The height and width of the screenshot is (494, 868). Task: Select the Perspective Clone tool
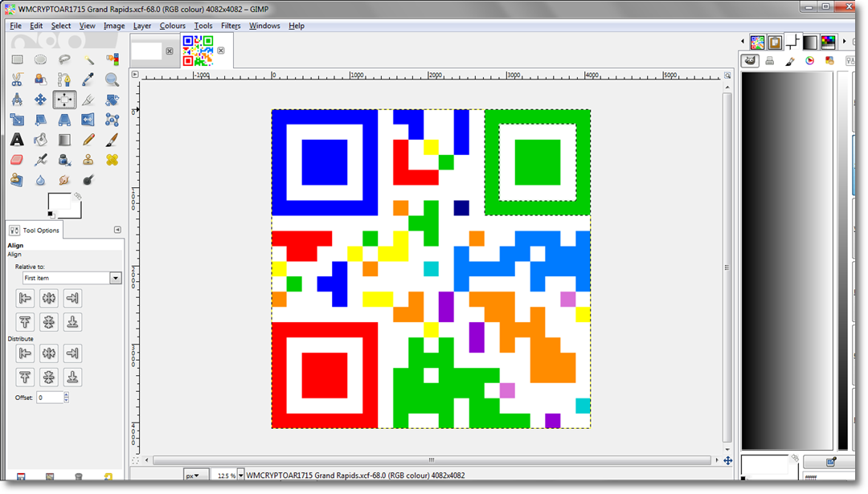(x=17, y=180)
